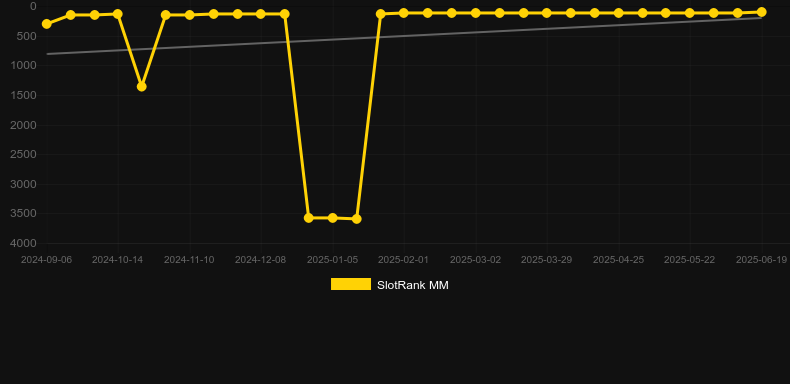Click the 2024-09-06 x-axis date label
The image size is (790, 384).
click(46, 260)
